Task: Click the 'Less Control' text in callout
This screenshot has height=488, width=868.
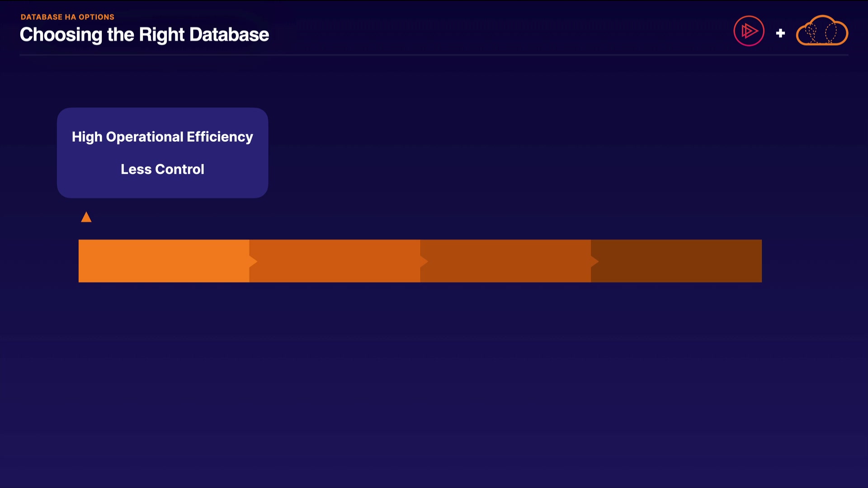Action: point(162,169)
